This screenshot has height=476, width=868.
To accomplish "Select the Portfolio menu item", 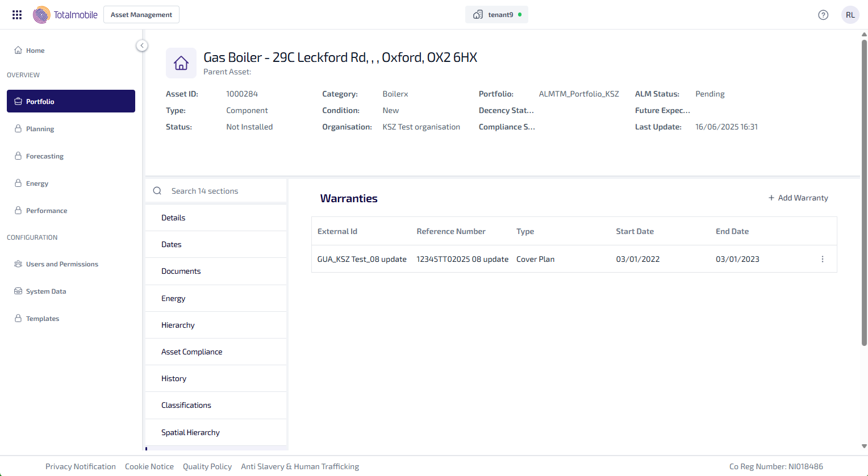I will click(x=71, y=101).
